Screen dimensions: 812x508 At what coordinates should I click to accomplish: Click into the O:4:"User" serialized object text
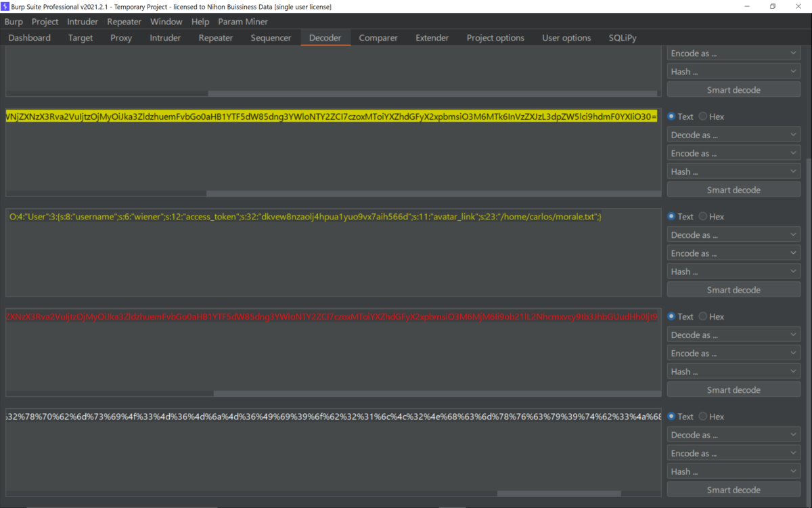(x=306, y=217)
